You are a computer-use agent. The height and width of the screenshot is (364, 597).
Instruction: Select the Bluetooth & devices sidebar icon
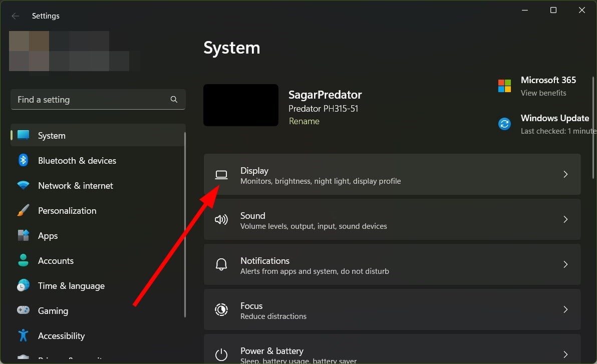(23, 160)
